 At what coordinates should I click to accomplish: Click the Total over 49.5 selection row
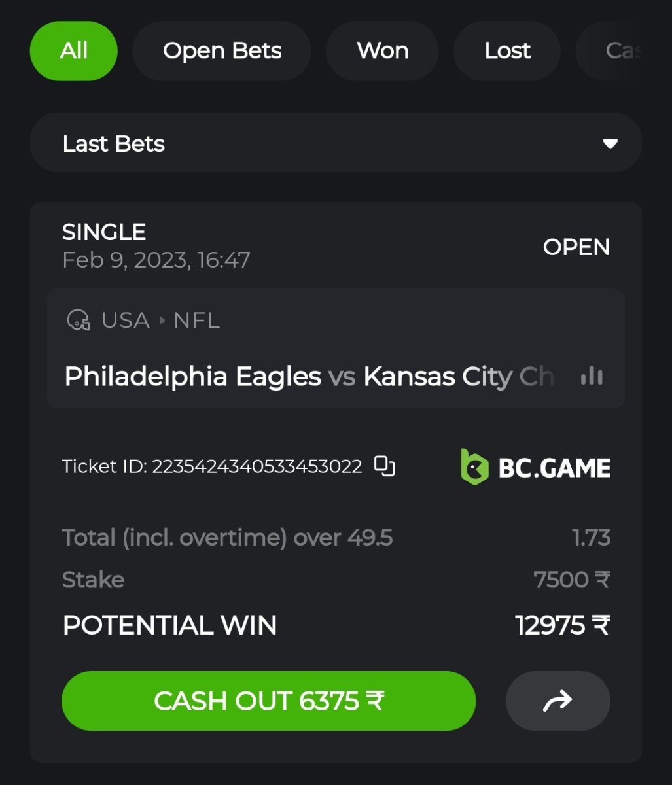pyautogui.click(x=227, y=538)
